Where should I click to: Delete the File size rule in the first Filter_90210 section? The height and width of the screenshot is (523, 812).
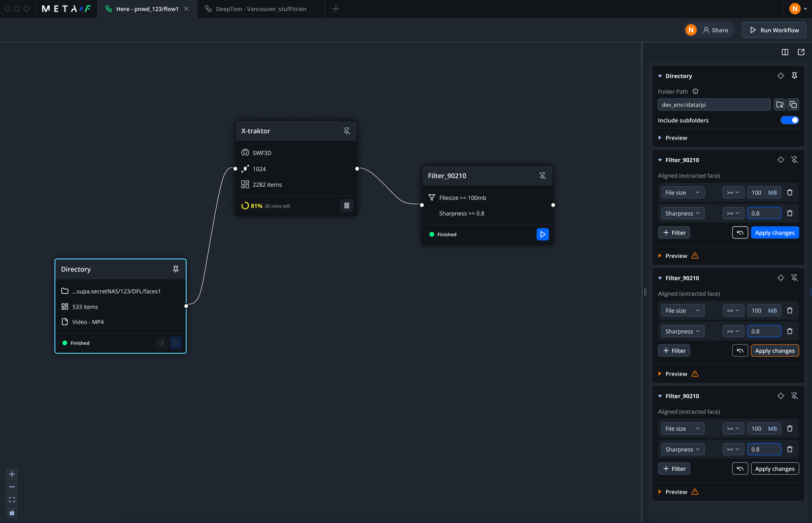(790, 193)
